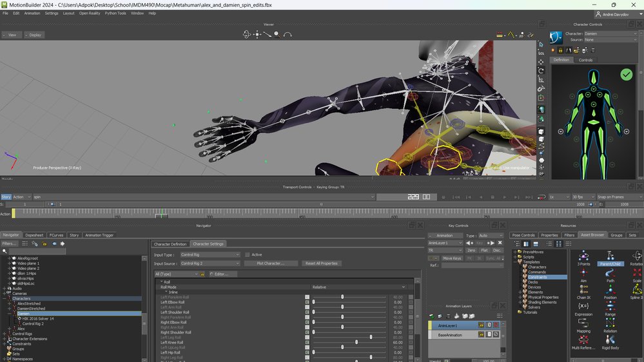Open the Input Type dropdown
This screenshot has width=644, height=362.
(210, 255)
